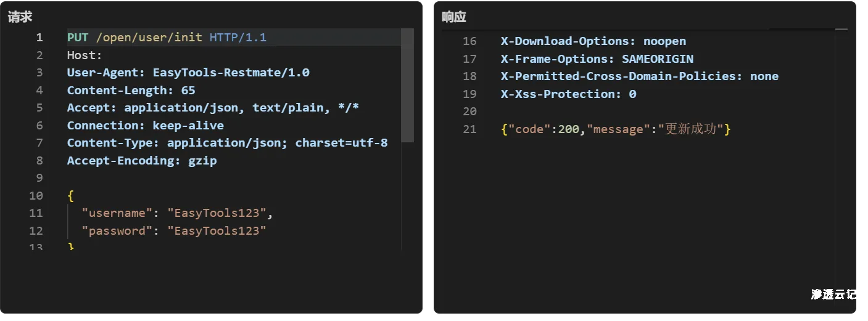Click the PUT method keyword
The height and width of the screenshot is (321, 868).
pyautogui.click(x=78, y=38)
